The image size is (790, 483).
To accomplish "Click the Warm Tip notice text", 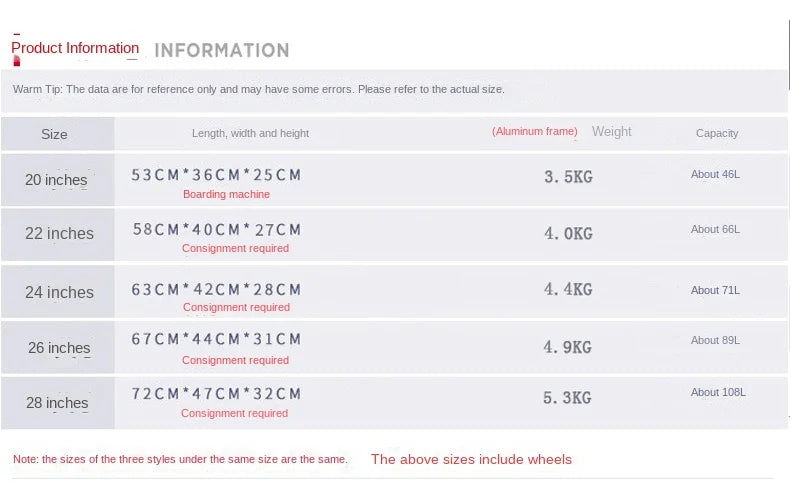I will point(258,89).
